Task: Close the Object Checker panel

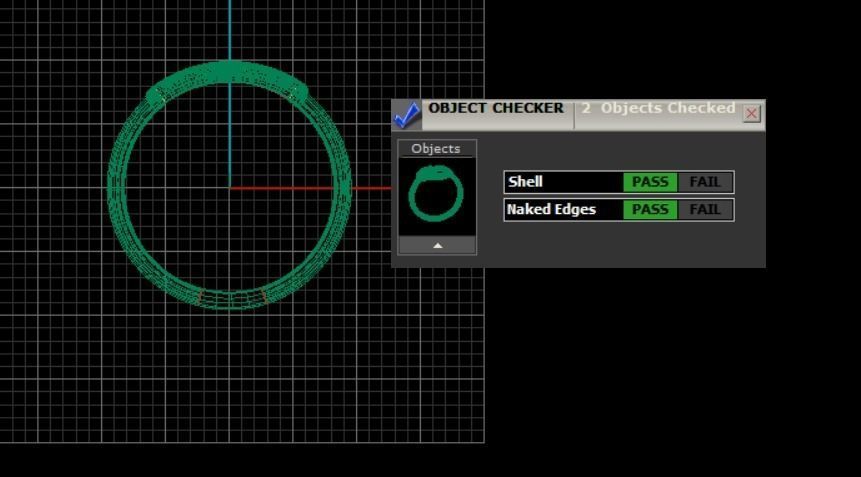Action: click(x=751, y=114)
